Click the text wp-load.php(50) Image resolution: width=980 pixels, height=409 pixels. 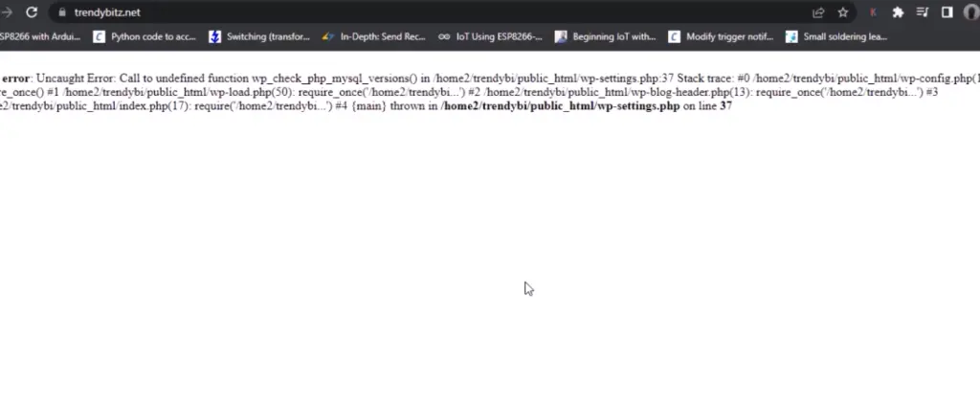coord(252,92)
